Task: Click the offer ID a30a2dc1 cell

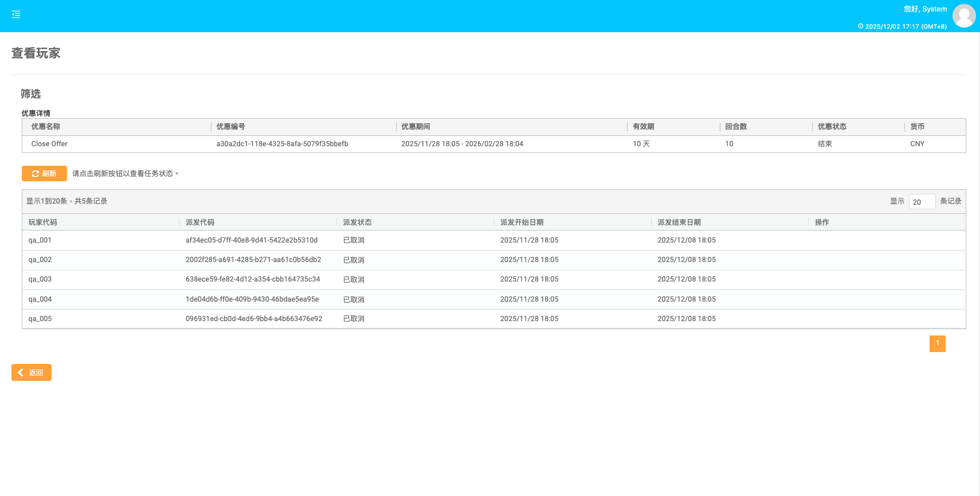Action: [282, 144]
